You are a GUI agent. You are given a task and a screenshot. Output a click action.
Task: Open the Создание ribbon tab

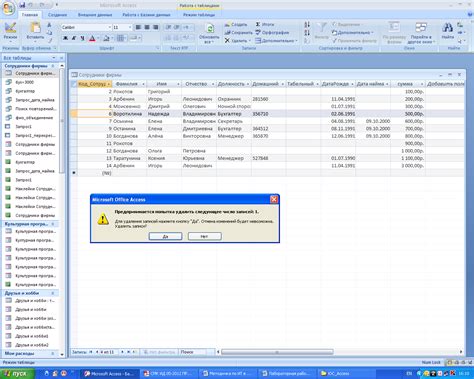pyautogui.click(x=57, y=15)
